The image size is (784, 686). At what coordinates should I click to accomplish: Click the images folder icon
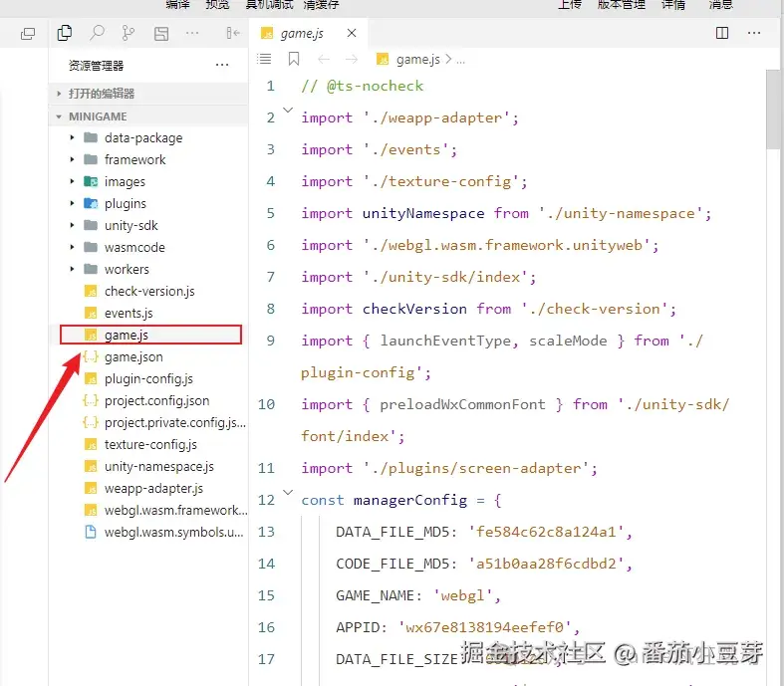(91, 181)
